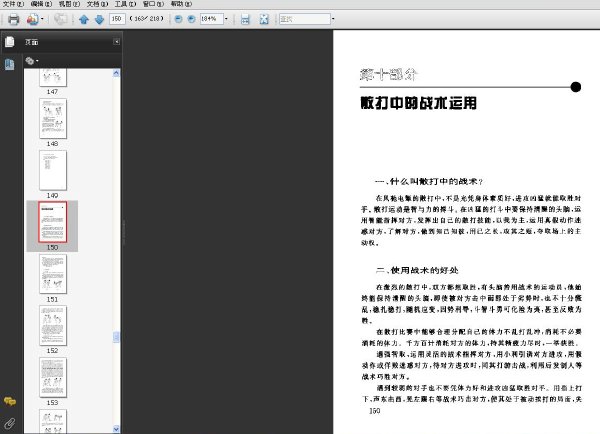Select page thumbnail 147
Image resolution: width=600 pixels, height=434 pixels.
pyautogui.click(x=53, y=78)
